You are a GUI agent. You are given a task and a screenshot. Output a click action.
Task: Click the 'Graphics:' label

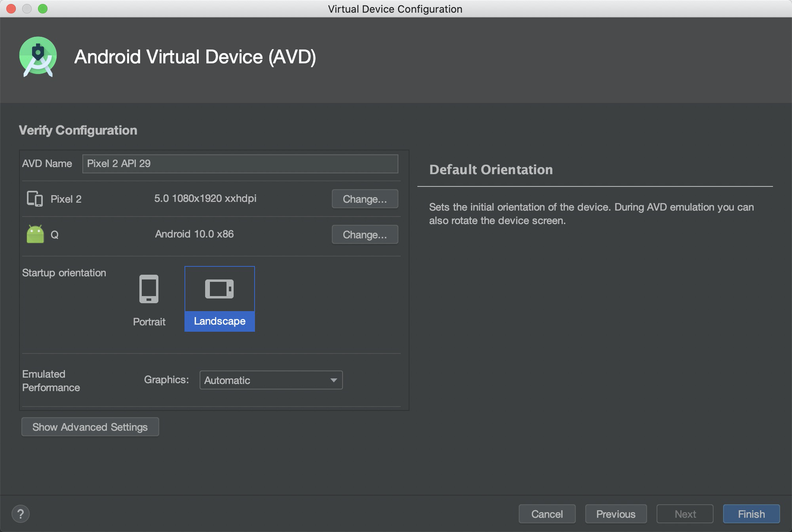pos(166,380)
